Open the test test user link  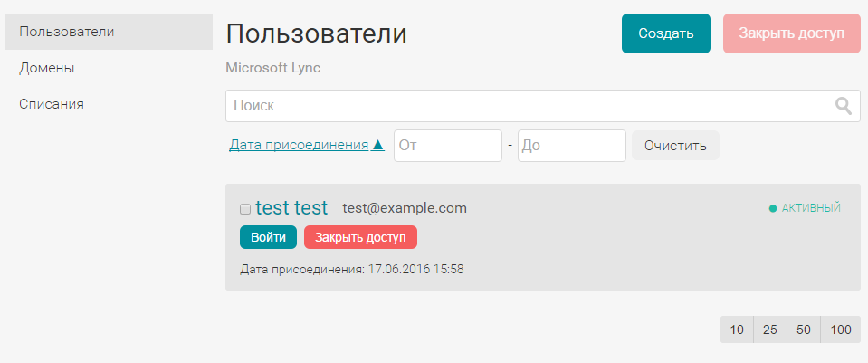click(x=291, y=208)
